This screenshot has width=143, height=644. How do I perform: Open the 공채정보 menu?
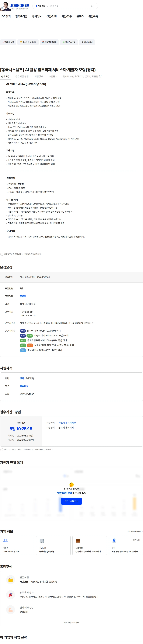[37, 16]
